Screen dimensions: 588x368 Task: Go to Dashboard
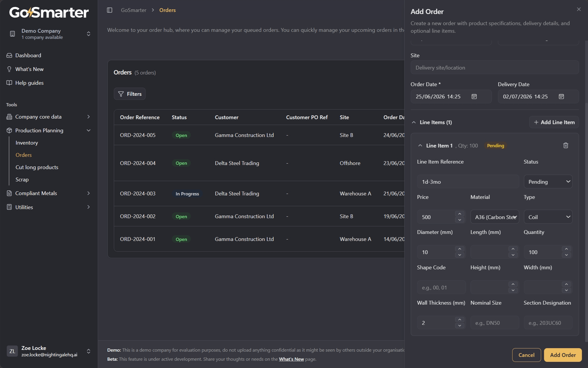[28, 55]
